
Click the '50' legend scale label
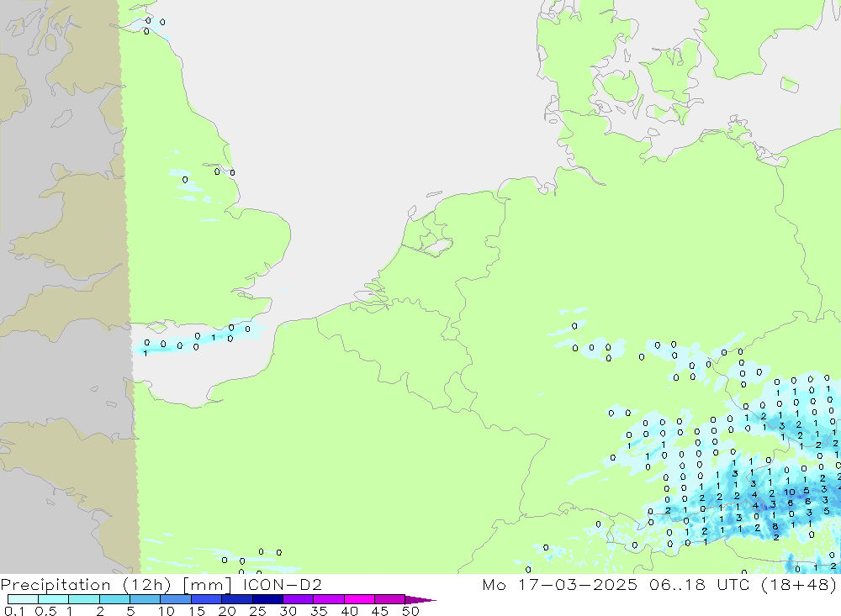pyautogui.click(x=410, y=611)
